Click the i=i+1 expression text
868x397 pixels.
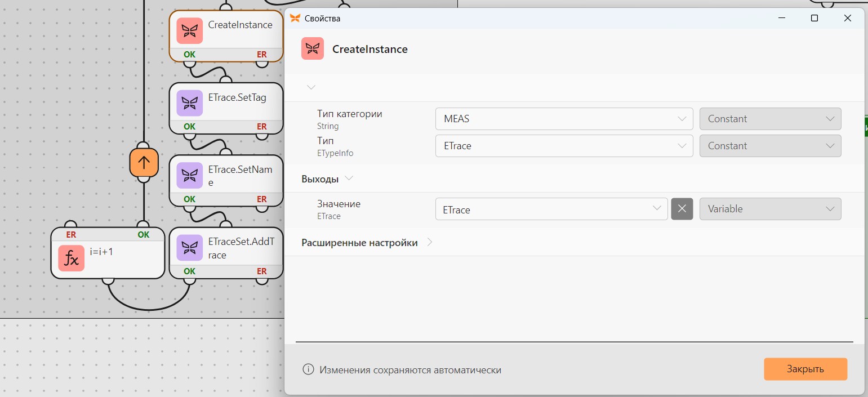[101, 252]
